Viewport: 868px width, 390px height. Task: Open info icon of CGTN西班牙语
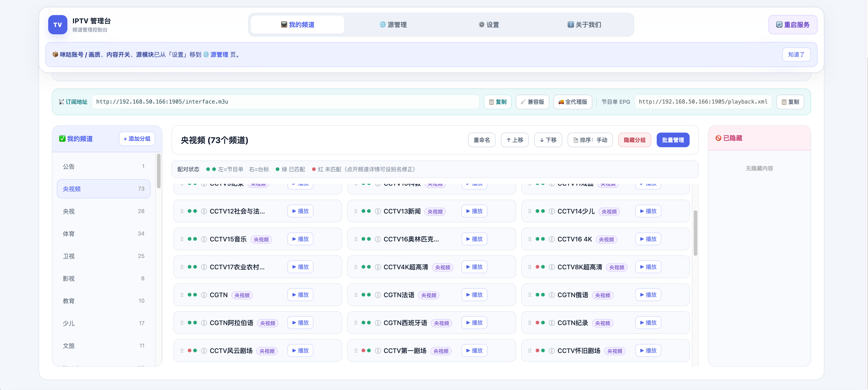[378, 323]
